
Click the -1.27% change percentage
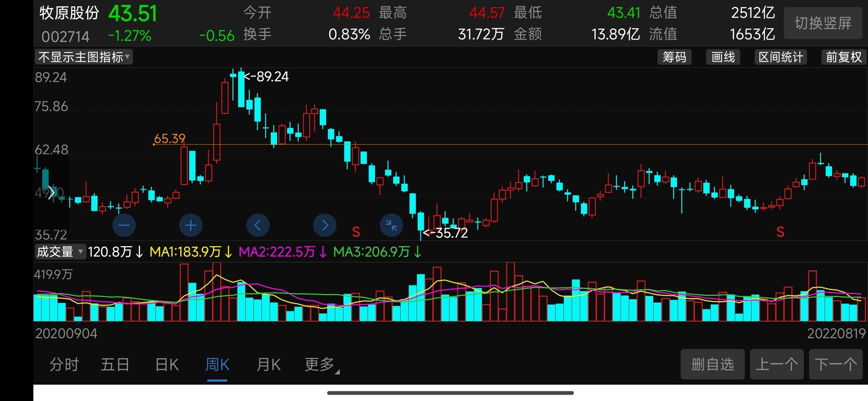tap(130, 36)
